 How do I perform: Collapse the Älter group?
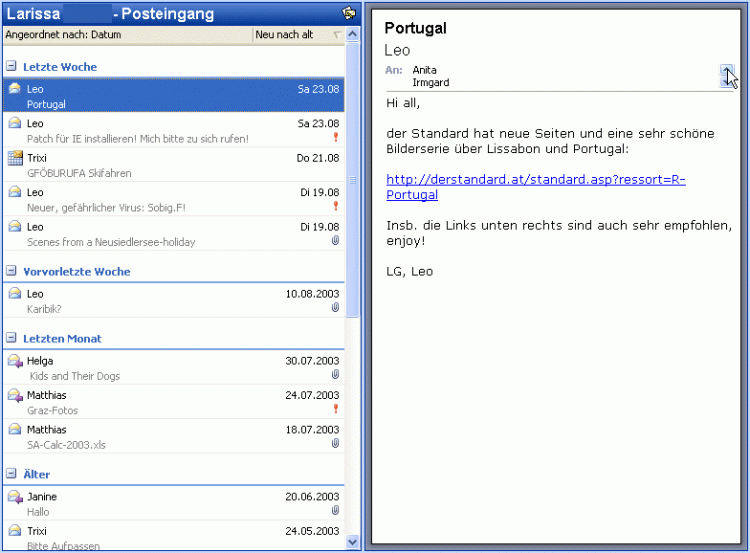pos(11,474)
